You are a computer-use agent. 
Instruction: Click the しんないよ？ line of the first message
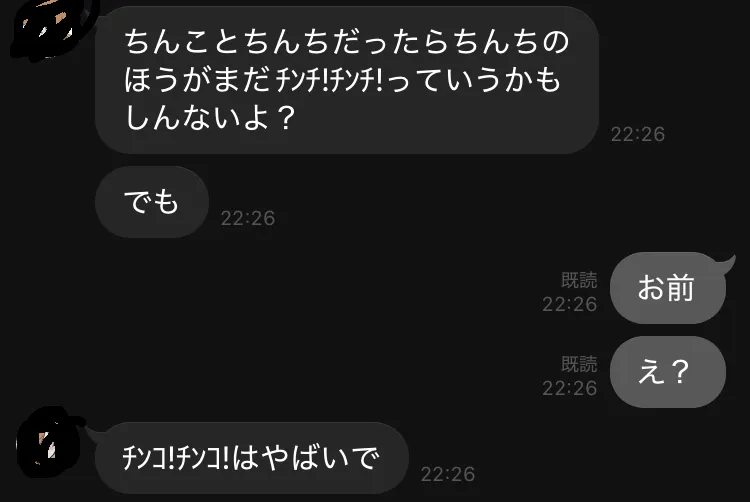pos(210,117)
